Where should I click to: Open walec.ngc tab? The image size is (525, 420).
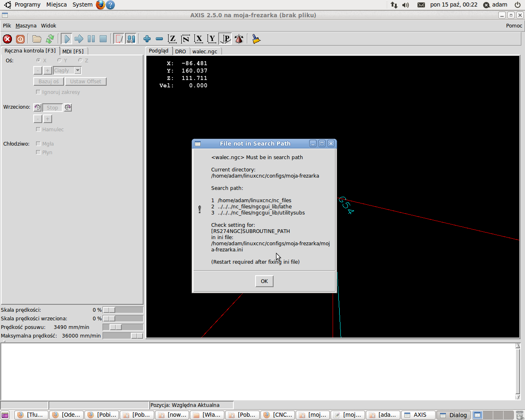(x=205, y=51)
